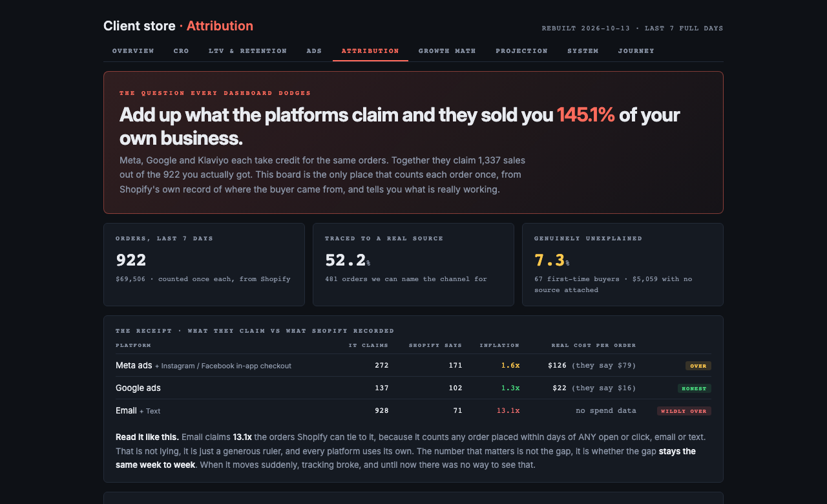This screenshot has width=827, height=504.
Task: Click the 272 claimed orders for Meta ads
Action: [382, 365]
